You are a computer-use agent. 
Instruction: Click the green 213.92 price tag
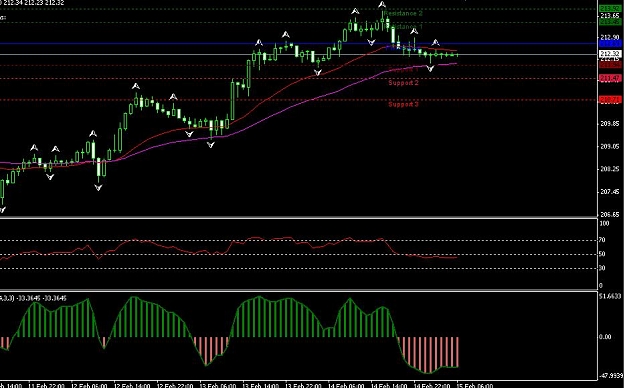[x=610, y=8]
